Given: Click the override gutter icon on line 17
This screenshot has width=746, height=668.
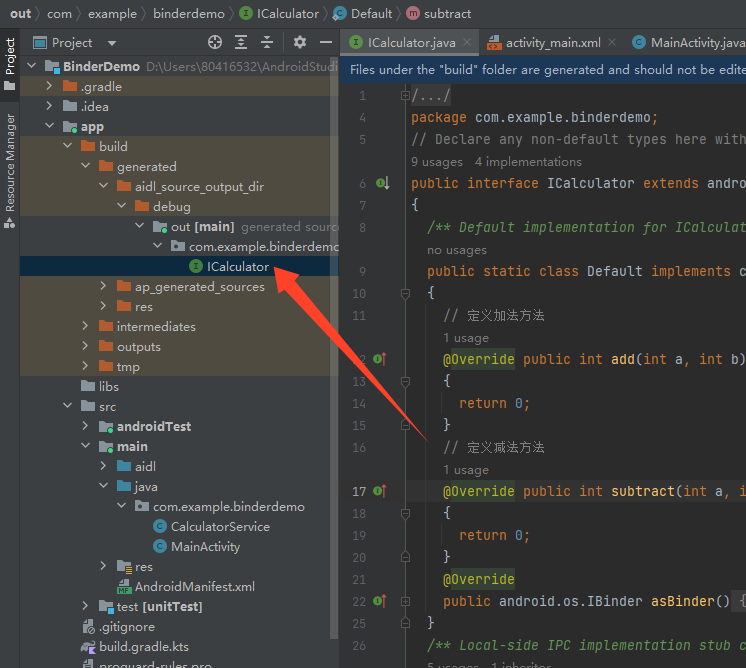Looking at the screenshot, I should click(x=380, y=491).
